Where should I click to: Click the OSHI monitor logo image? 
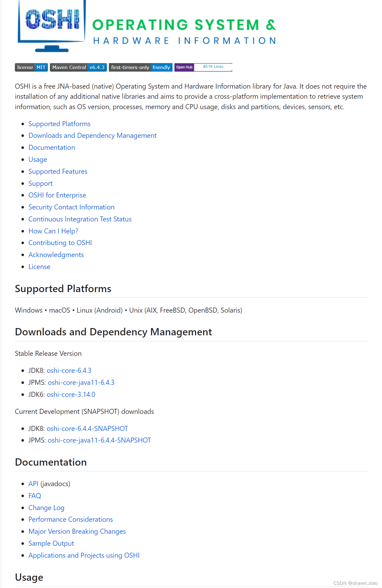[x=52, y=26]
